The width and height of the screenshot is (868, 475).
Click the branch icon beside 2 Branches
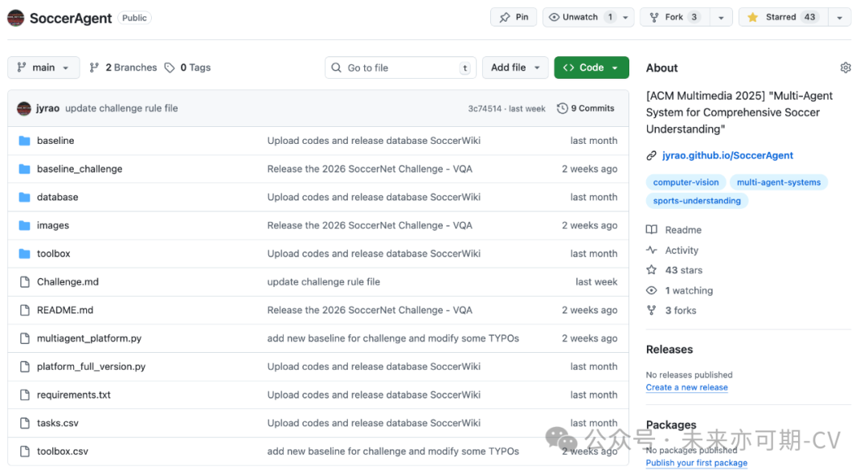pyautogui.click(x=94, y=68)
